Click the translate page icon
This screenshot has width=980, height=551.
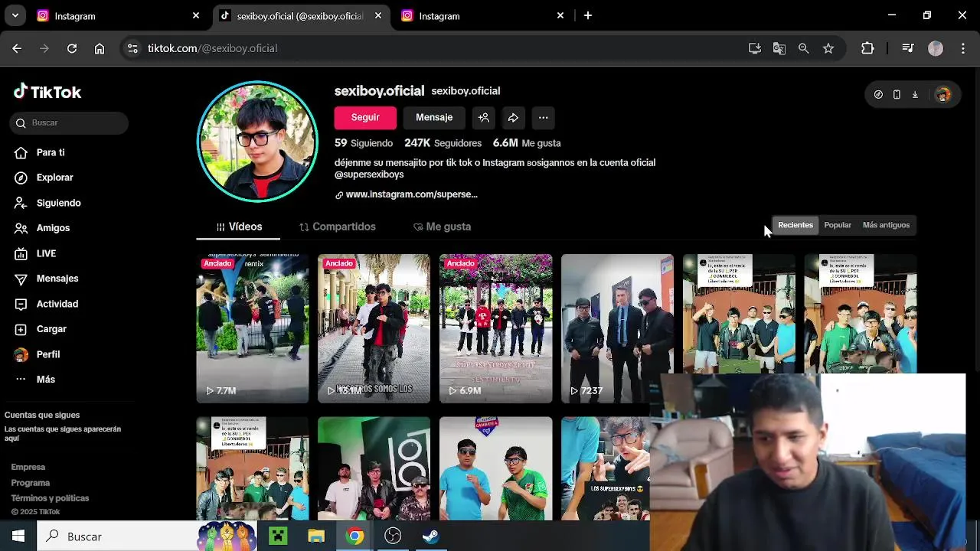[x=779, y=48]
